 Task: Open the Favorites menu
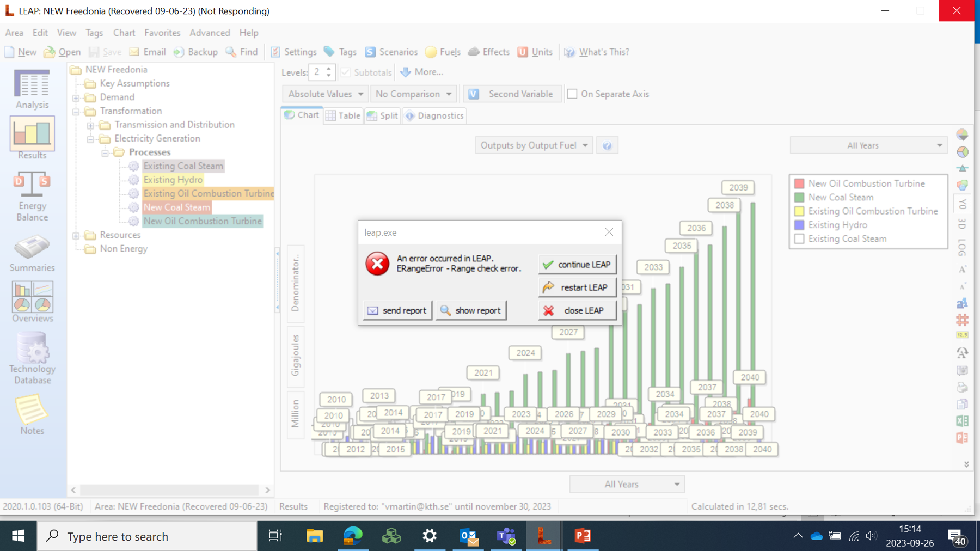coord(162,33)
